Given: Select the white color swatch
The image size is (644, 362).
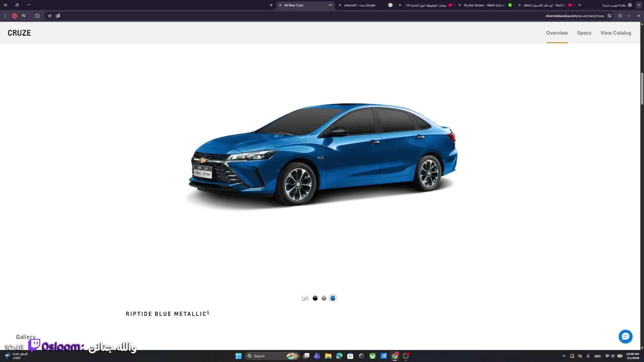Looking at the screenshot, I should (306, 298).
